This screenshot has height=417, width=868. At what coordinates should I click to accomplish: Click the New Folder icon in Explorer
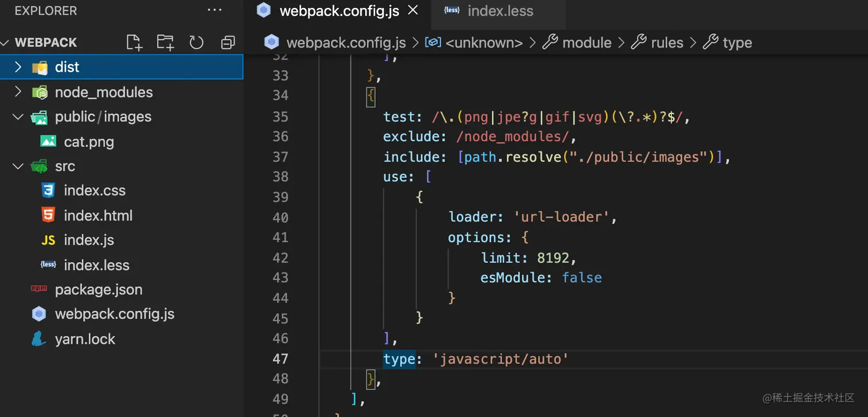tap(165, 42)
